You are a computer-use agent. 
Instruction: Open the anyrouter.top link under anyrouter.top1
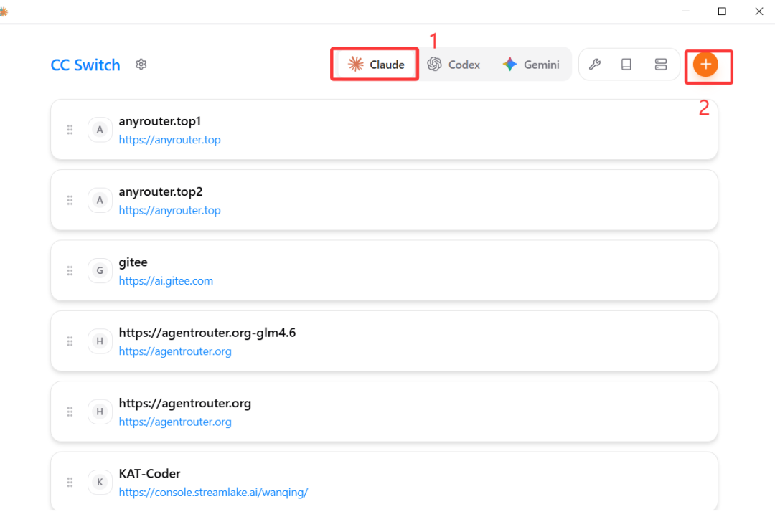169,140
